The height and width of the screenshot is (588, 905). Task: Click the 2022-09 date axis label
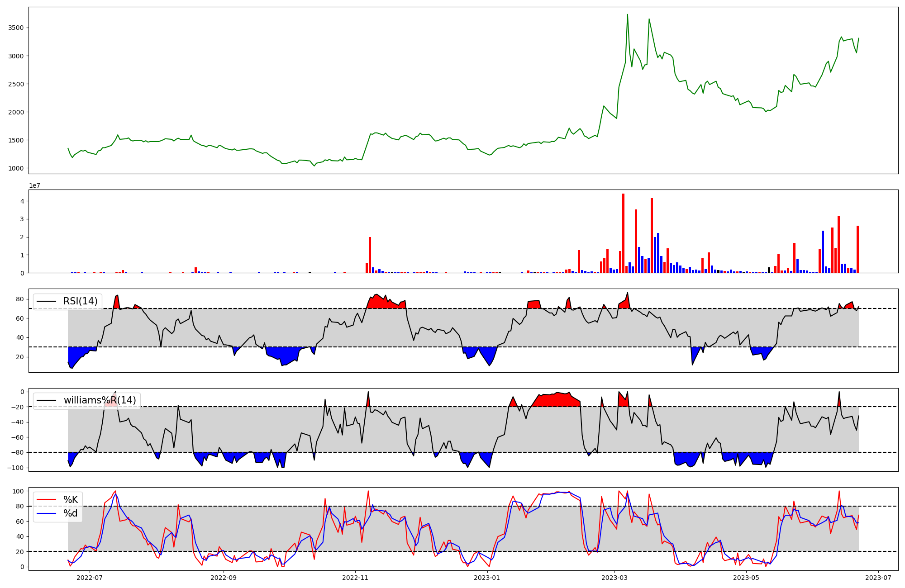pos(224,578)
